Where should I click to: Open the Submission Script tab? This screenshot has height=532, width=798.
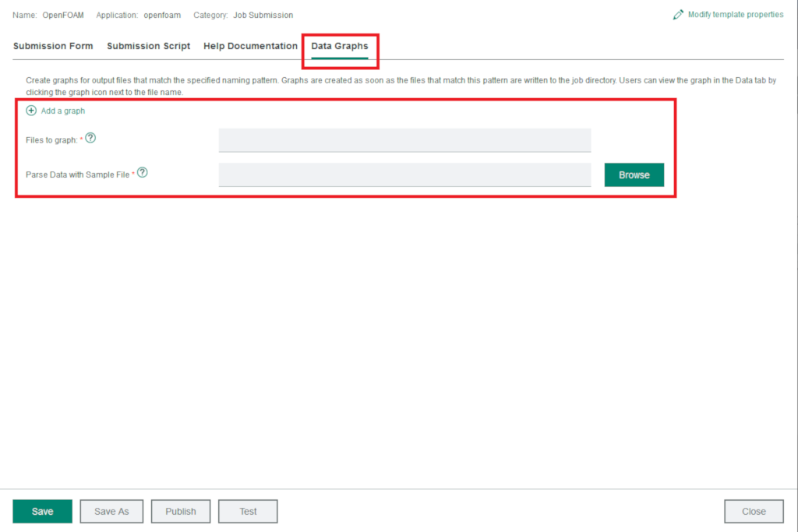click(x=149, y=46)
